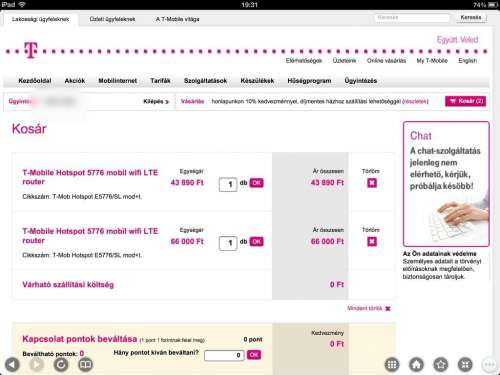Open Készülékek menu item

257,81
